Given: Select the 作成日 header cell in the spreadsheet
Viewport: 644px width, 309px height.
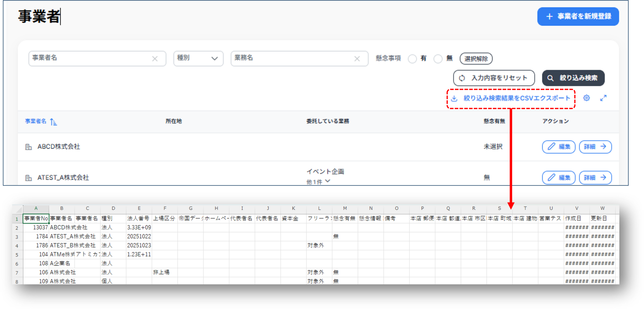Looking at the screenshot, I should 577,218.
